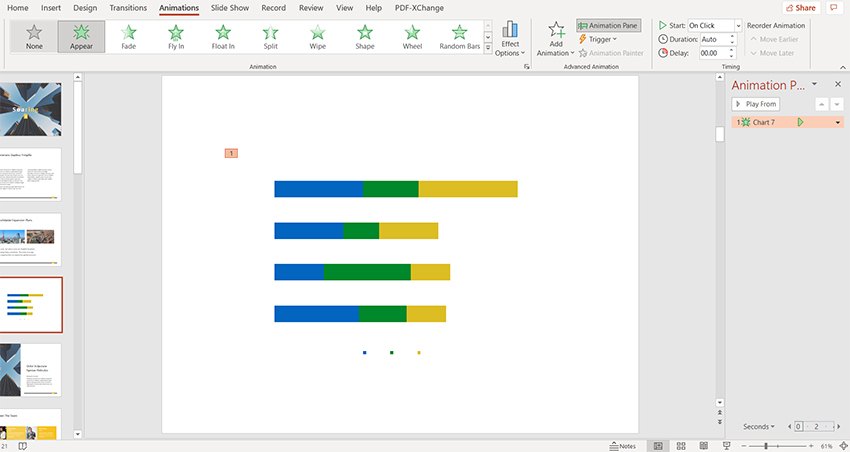This screenshot has height=452, width=850.
Task: Close the Animation Pane
Action: click(x=838, y=84)
